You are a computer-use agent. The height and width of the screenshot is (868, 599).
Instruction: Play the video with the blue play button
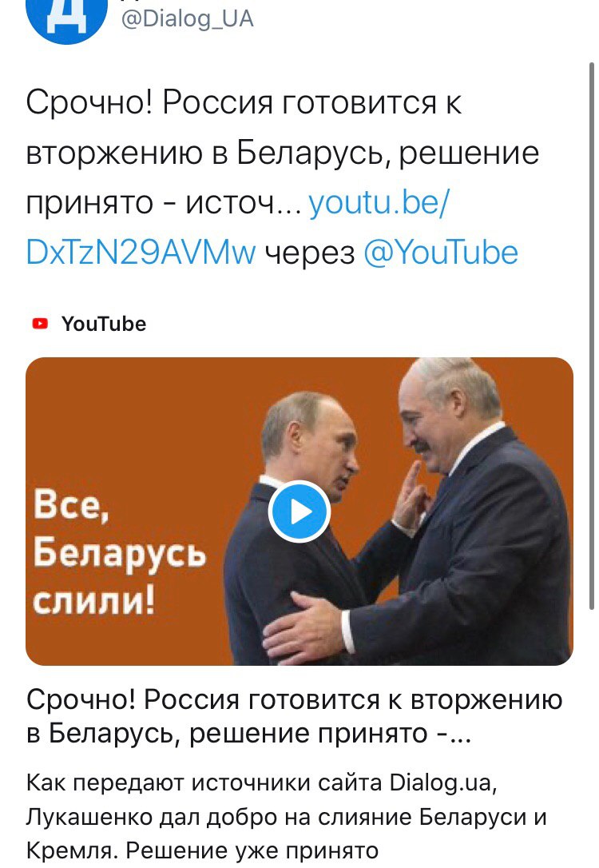[x=299, y=512]
